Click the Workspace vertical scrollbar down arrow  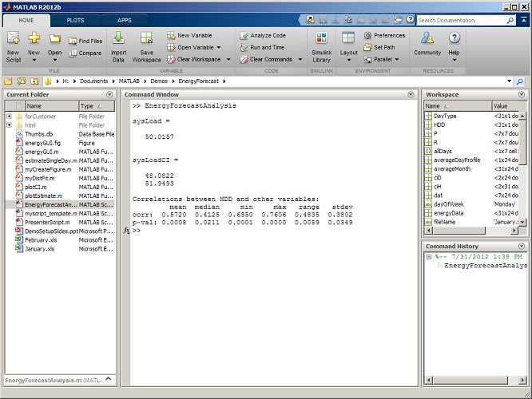523,222
